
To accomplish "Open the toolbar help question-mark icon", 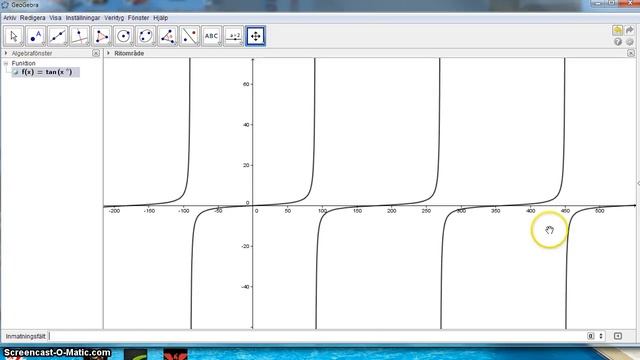I will [618, 42].
